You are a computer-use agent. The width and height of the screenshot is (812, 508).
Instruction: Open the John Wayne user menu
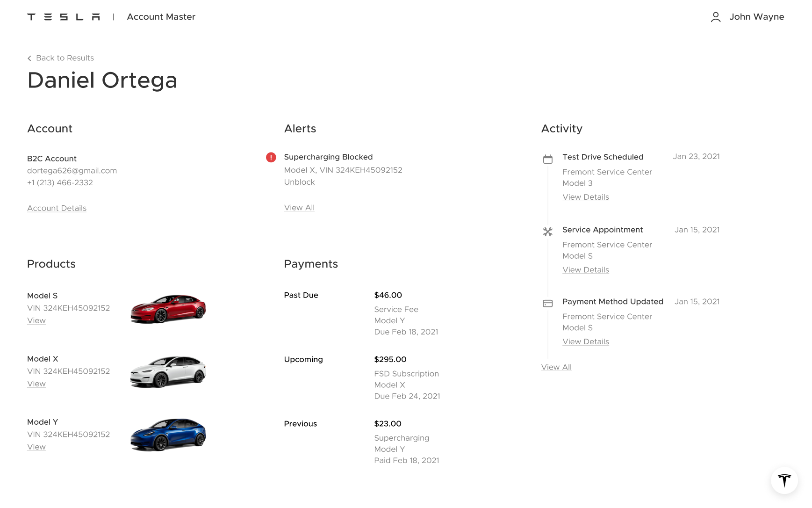756,17
